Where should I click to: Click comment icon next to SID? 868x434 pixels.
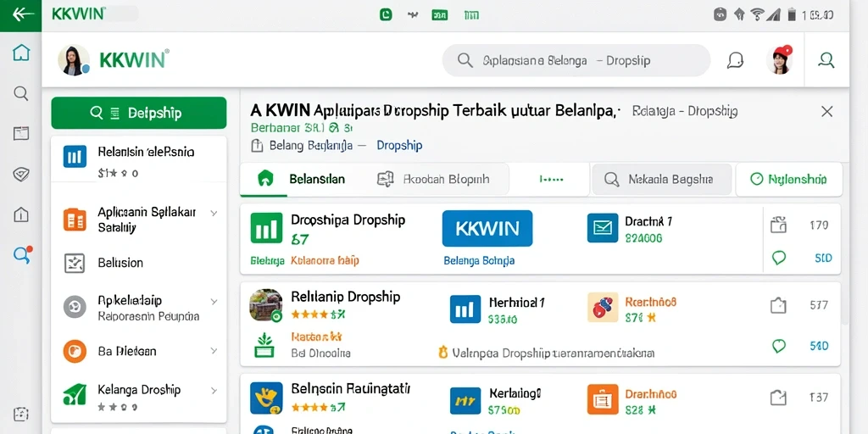click(x=779, y=258)
